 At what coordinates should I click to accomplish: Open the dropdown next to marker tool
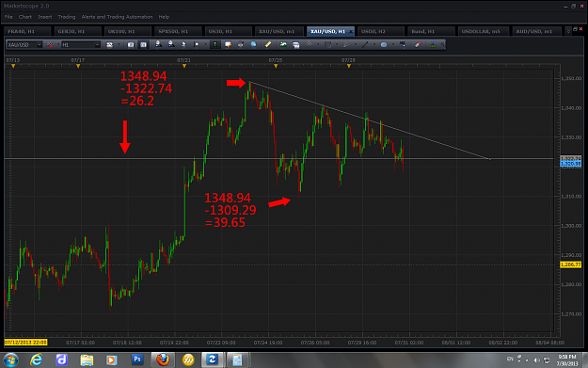tap(205, 44)
